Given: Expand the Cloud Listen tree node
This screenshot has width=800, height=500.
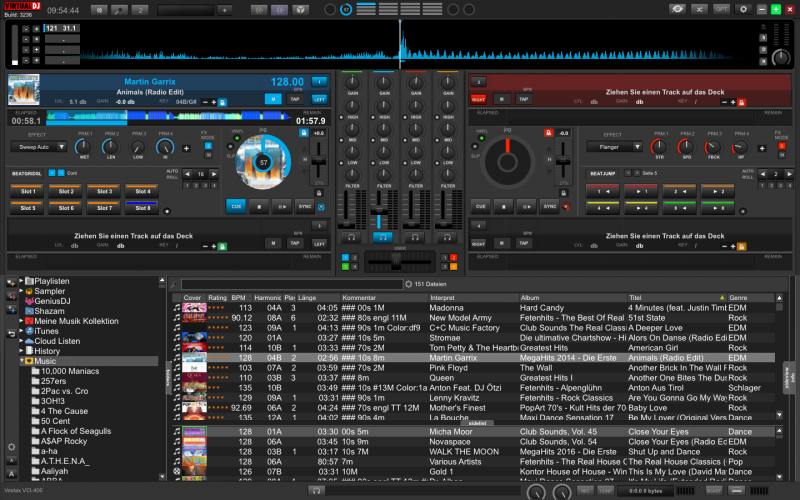Looking at the screenshot, I should tap(21, 341).
